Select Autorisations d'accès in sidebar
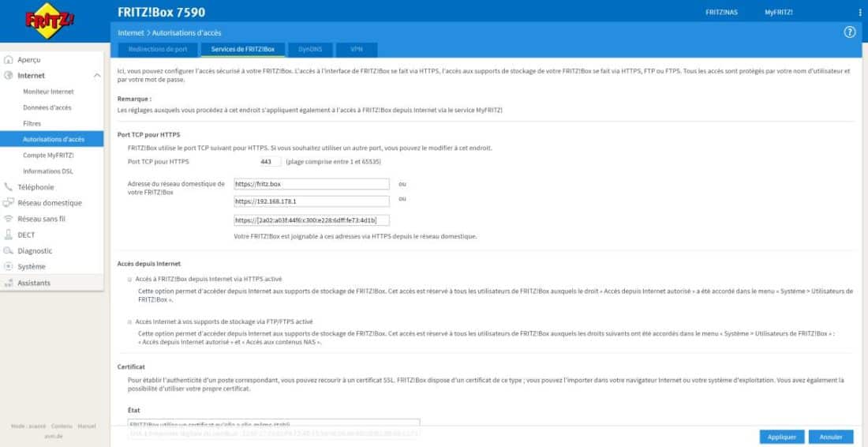Image resolution: width=868 pixels, height=447 pixels. point(51,139)
